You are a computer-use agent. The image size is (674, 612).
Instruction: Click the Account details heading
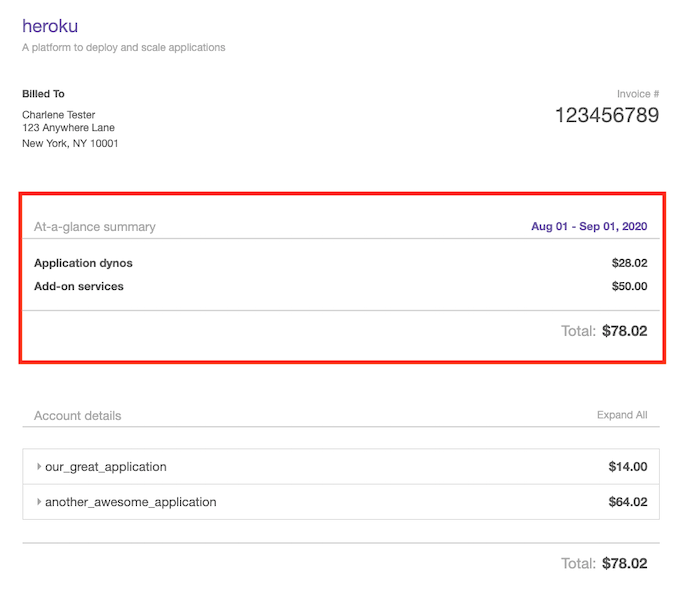[x=77, y=416]
